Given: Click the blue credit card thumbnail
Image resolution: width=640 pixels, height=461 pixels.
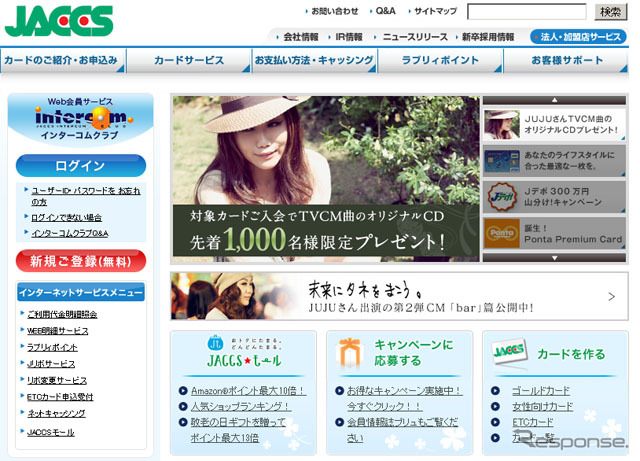Looking at the screenshot, I should (502, 161).
